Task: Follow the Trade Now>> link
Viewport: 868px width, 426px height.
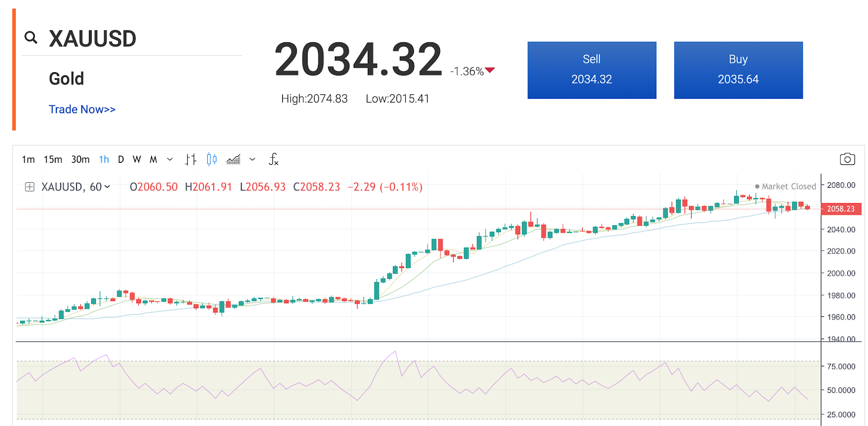Action: [82, 110]
